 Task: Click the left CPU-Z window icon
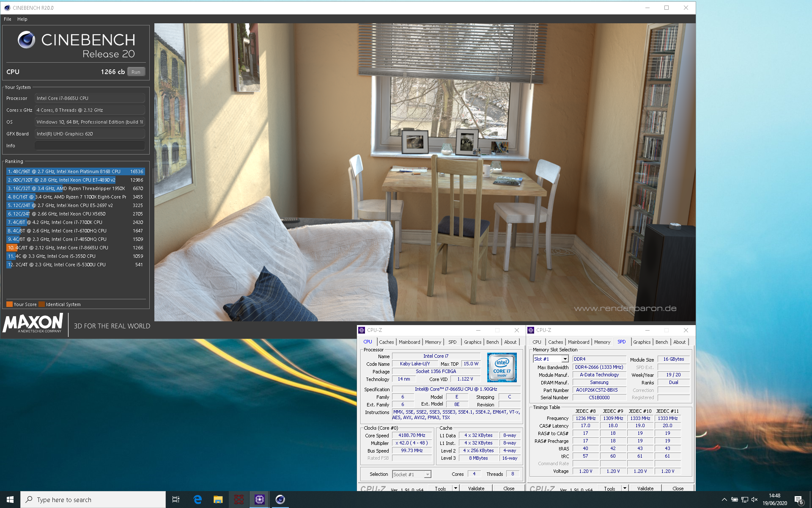point(362,330)
